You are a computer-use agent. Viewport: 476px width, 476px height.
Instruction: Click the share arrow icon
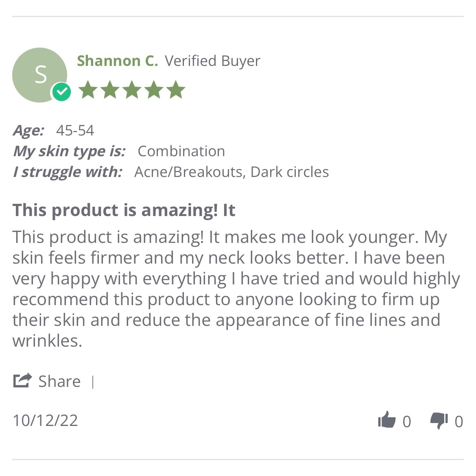tap(22, 381)
